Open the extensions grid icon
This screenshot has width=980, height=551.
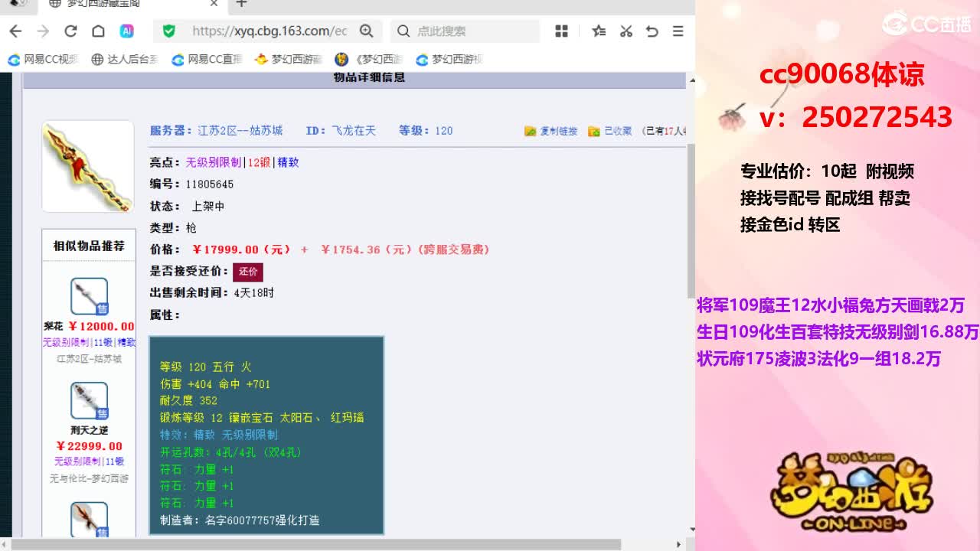(x=561, y=31)
